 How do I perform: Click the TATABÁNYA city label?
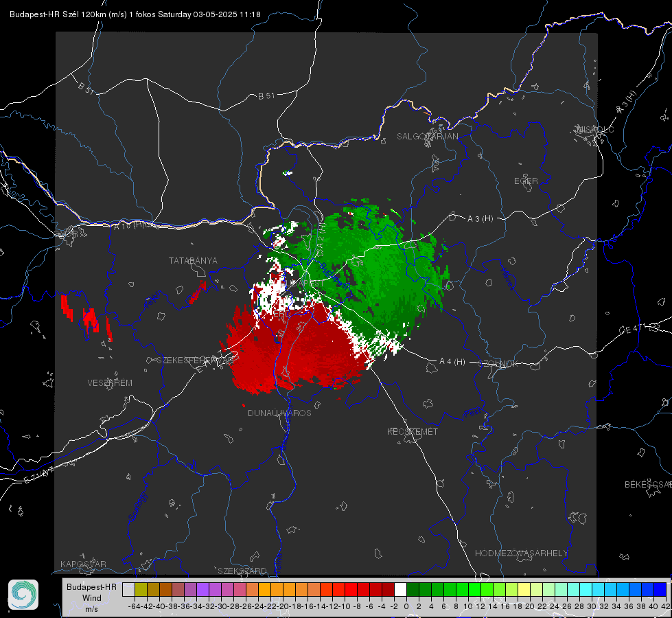tap(193, 260)
